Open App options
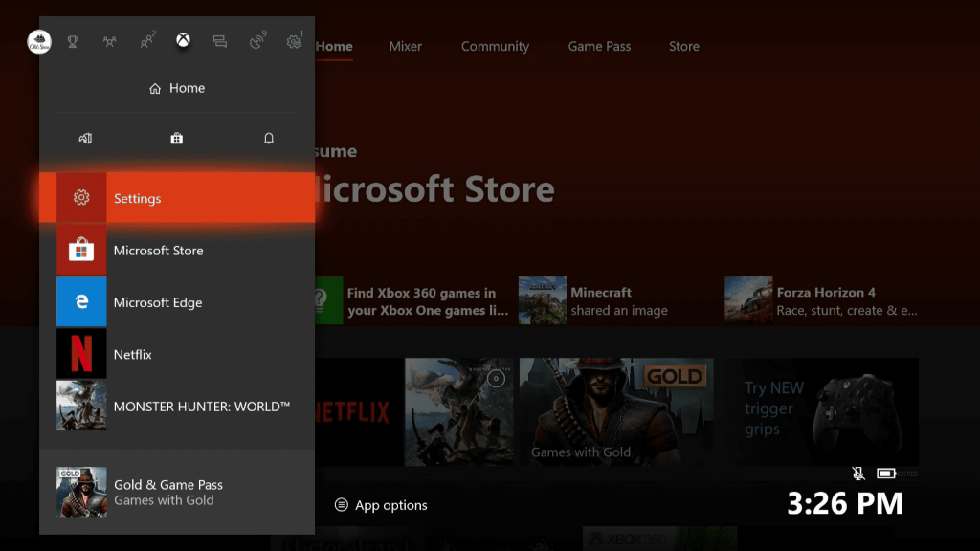 381,505
